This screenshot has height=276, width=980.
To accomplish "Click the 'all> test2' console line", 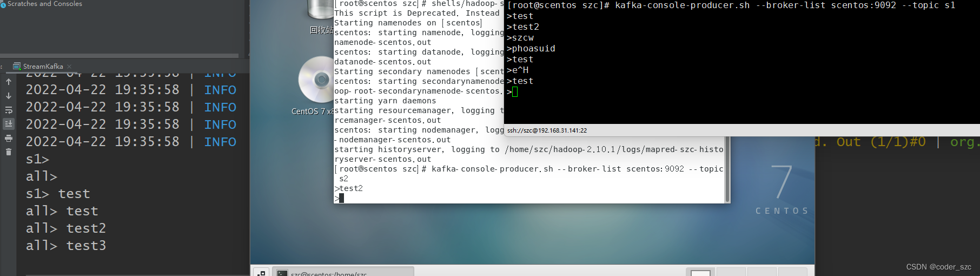I will [x=66, y=228].
